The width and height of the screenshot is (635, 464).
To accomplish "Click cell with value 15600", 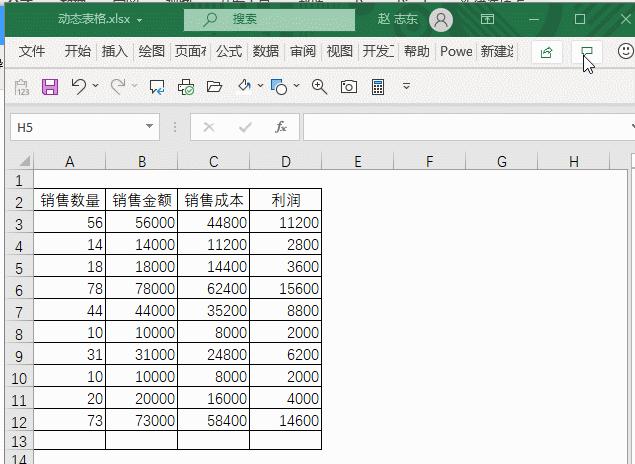I will tap(286, 288).
